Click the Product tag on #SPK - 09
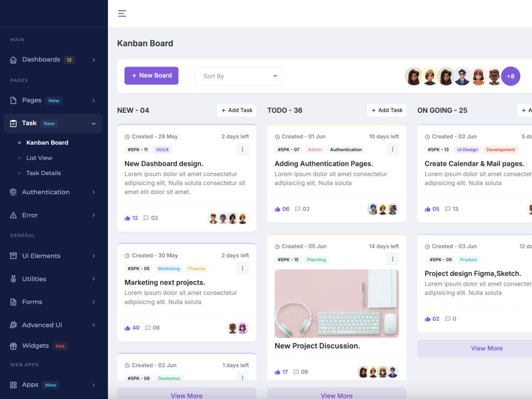The image size is (532, 399). [468, 260]
